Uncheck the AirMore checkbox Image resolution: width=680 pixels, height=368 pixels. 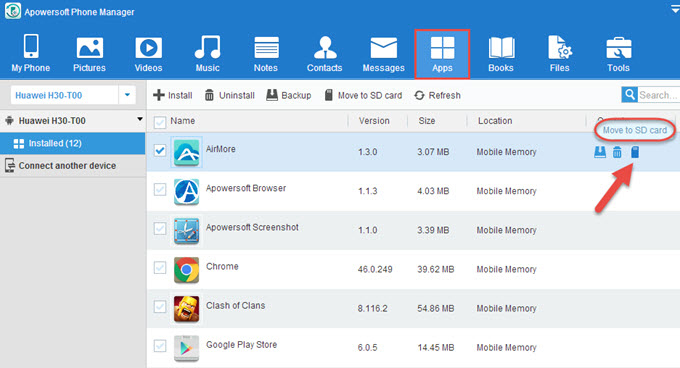(x=160, y=150)
